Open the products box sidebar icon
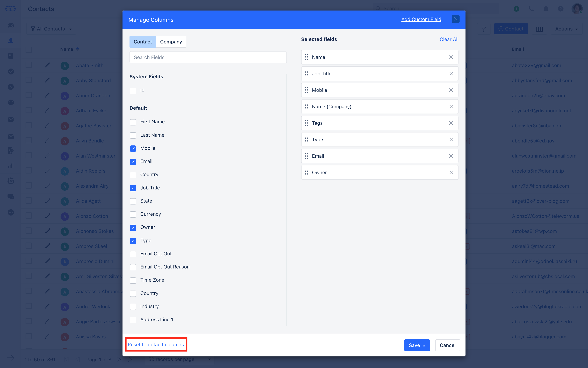 click(x=11, y=102)
